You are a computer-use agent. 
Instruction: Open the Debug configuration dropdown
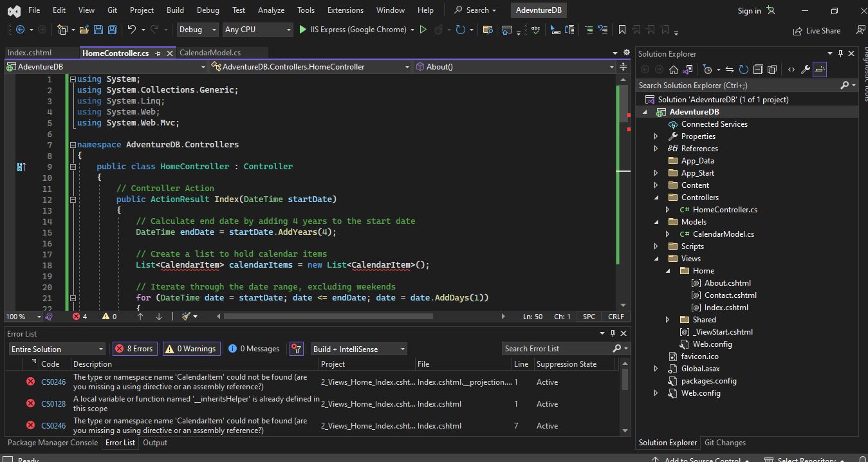click(198, 30)
